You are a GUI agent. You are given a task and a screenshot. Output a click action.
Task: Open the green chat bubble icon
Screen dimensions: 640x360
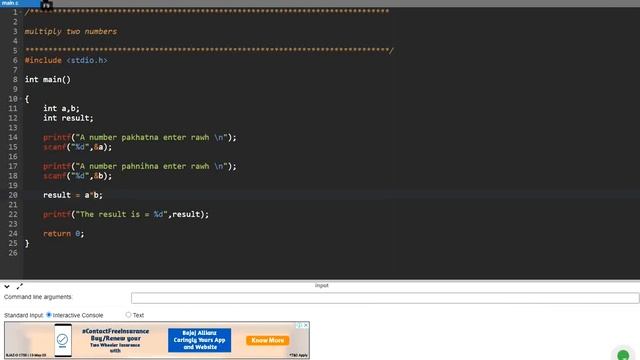(623, 355)
